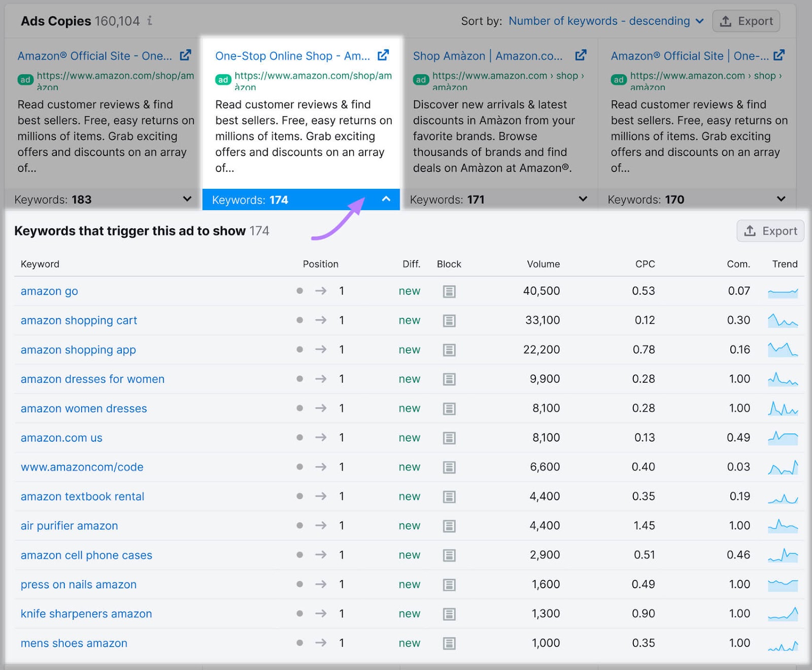Expand keywords for the 183-keyword ad
This screenshot has width=812, height=670.
tap(186, 199)
